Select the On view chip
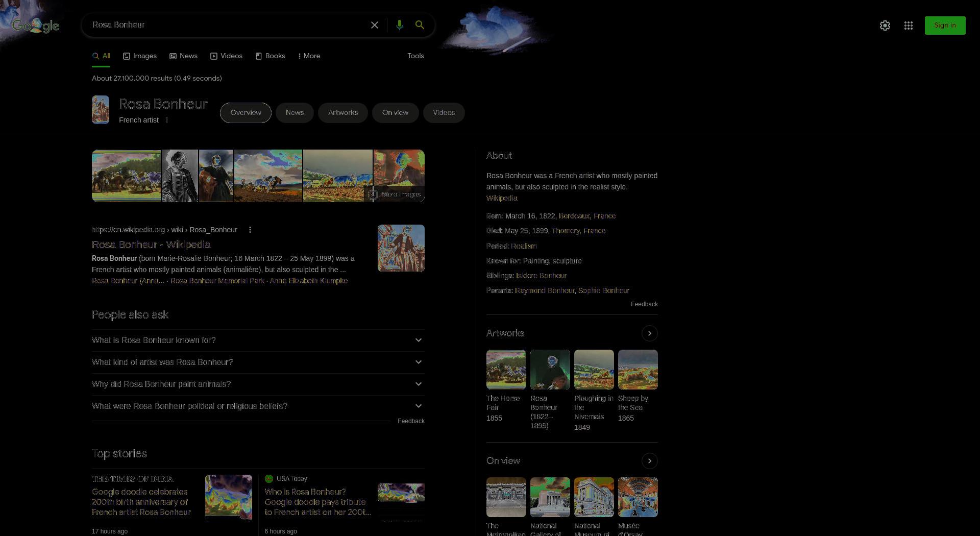Image resolution: width=980 pixels, height=536 pixels. 395,113
